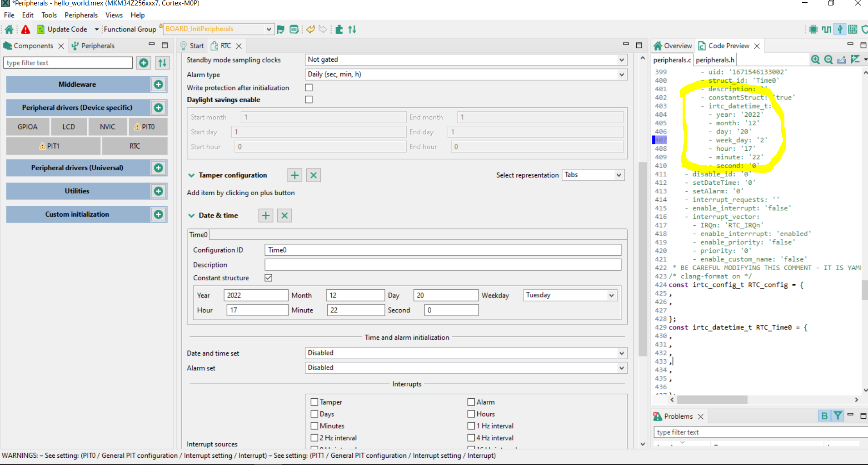Open the Weekday dropdown showing Tuesday

pyautogui.click(x=611, y=295)
